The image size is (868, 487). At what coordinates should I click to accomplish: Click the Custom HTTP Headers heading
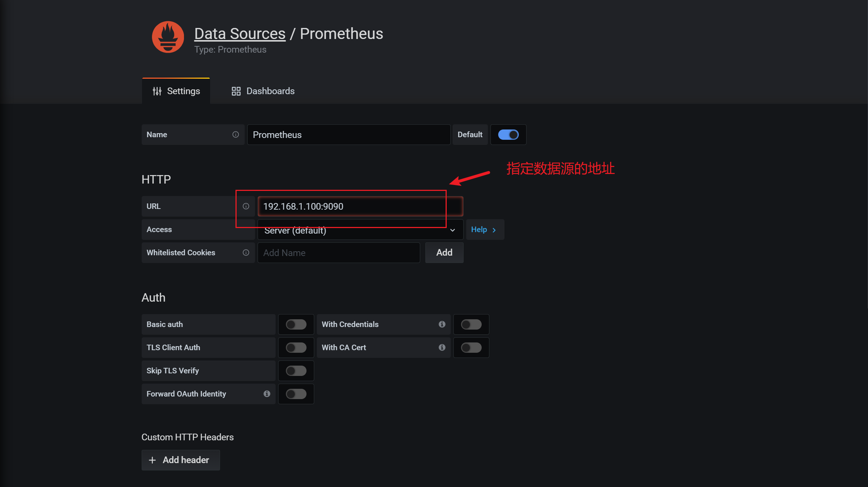click(x=188, y=437)
